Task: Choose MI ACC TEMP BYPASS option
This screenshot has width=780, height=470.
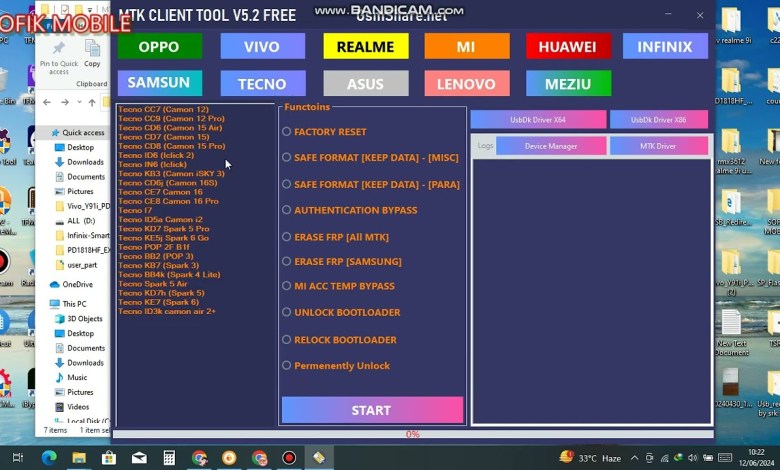Action: [338, 286]
